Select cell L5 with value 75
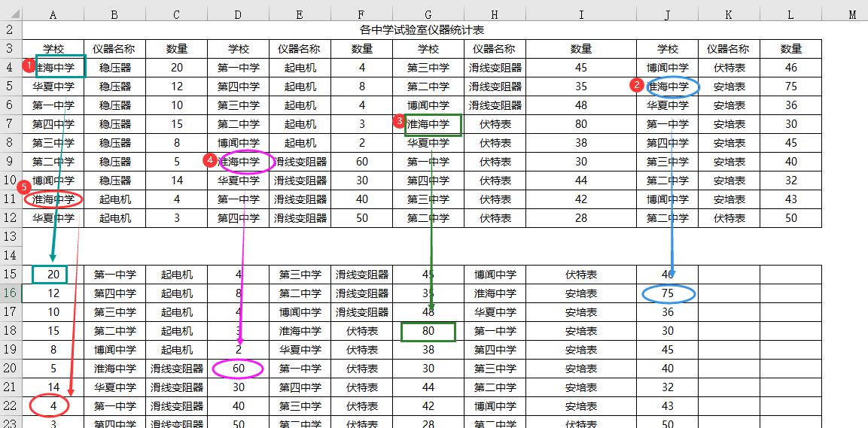 pyautogui.click(x=790, y=87)
